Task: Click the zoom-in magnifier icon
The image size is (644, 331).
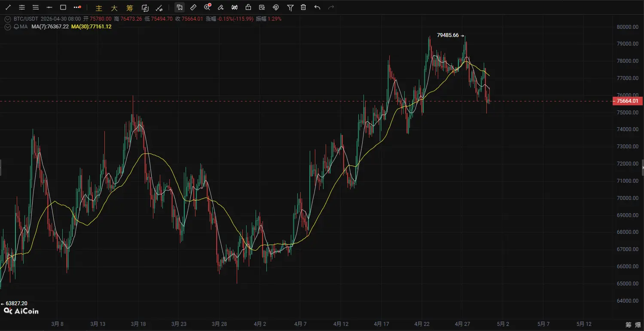Action: 208,7
